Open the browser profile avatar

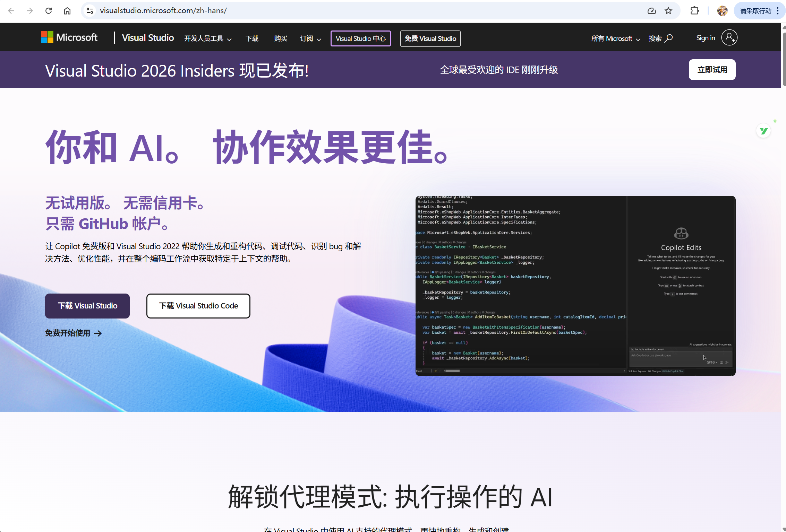pos(722,11)
